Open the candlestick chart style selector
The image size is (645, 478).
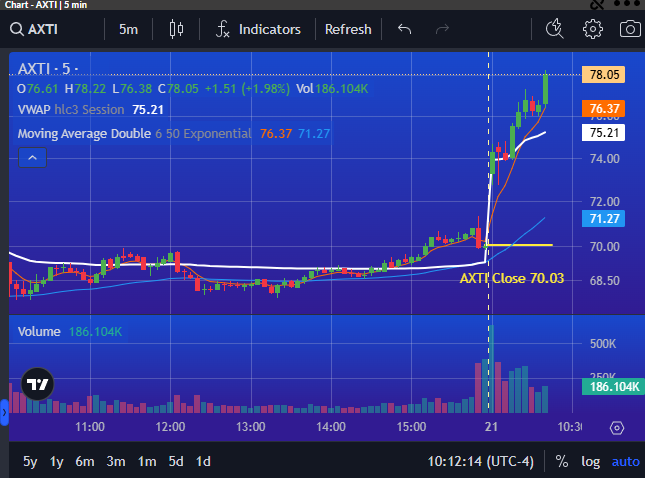[x=176, y=30]
